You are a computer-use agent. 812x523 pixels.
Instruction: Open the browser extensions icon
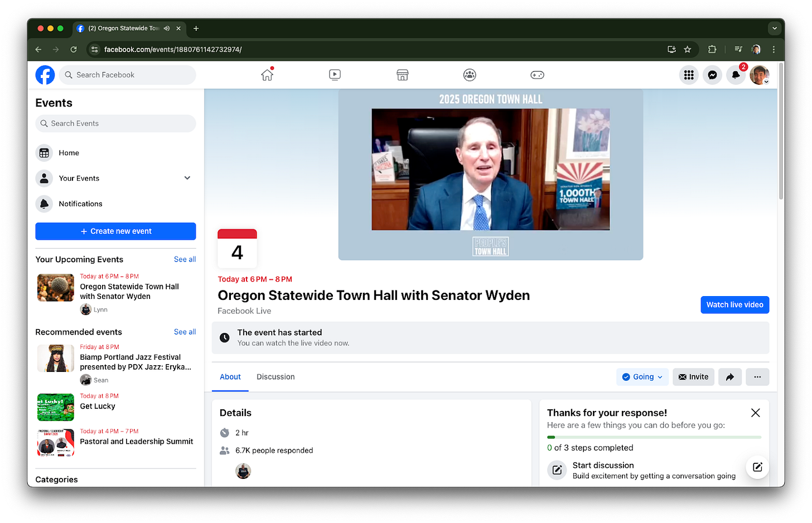(712, 50)
